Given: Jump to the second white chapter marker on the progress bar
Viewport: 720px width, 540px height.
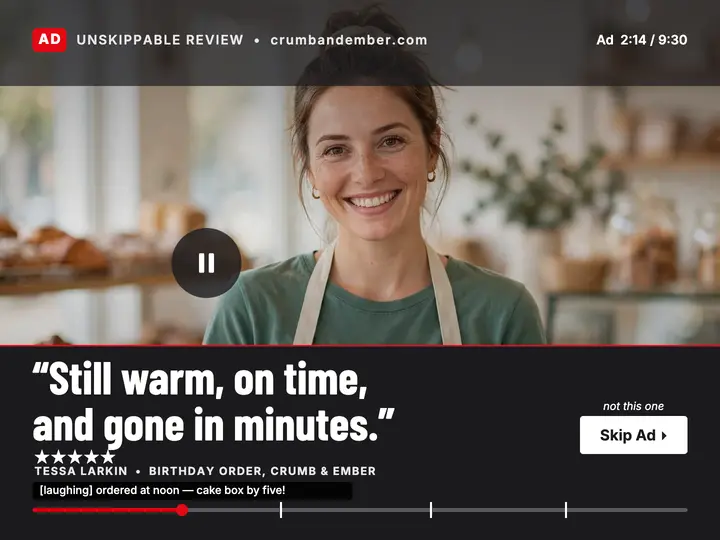Looking at the screenshot, I should 431,510.
